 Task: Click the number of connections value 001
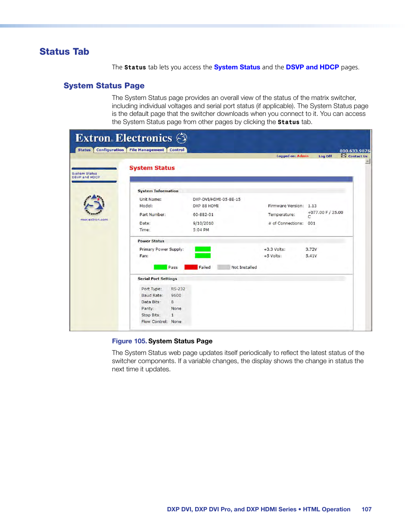311,224
